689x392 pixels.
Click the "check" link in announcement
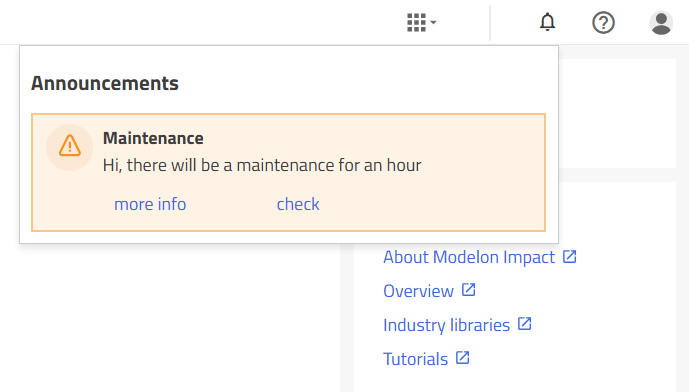click(x=298, y=204)
